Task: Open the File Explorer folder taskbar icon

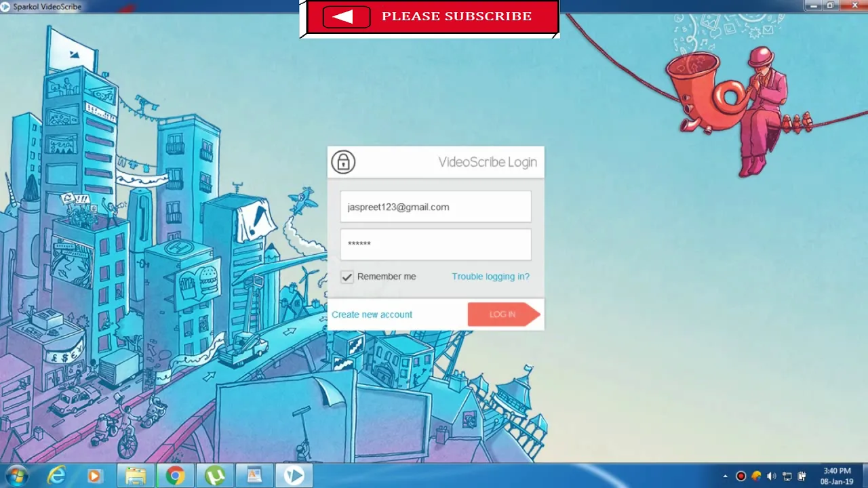Action: (x=136, y=476)
